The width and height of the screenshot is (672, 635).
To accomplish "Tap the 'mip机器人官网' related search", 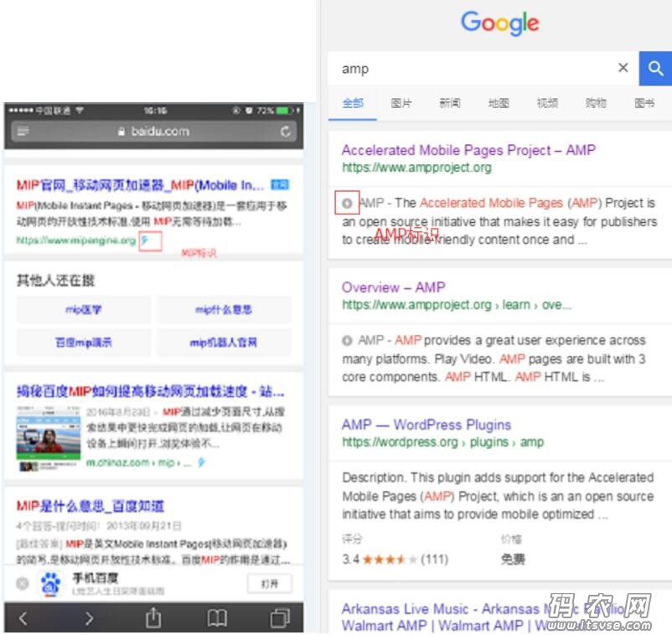I will [x=224, y=343].
